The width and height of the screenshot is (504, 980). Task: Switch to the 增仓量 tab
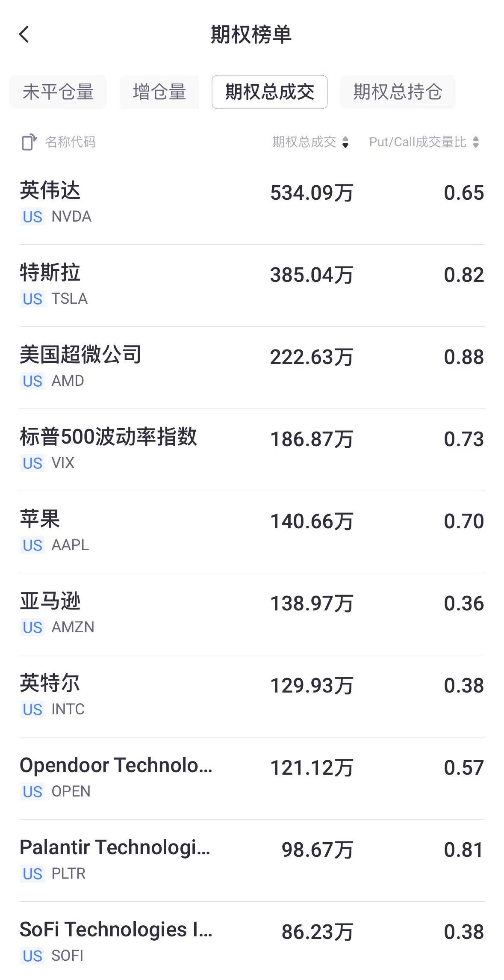[x=159, y=92]
